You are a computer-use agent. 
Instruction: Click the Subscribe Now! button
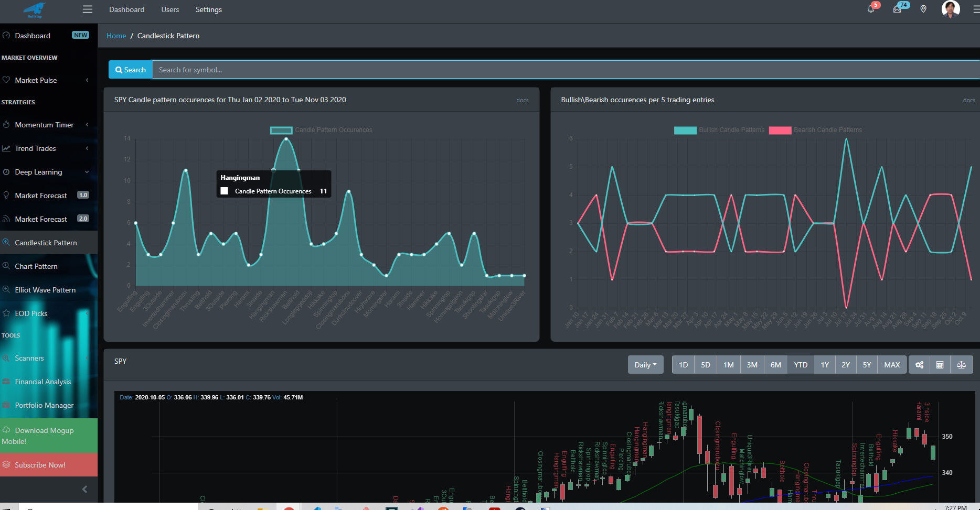pyautogui.click(x=49, y=465)
